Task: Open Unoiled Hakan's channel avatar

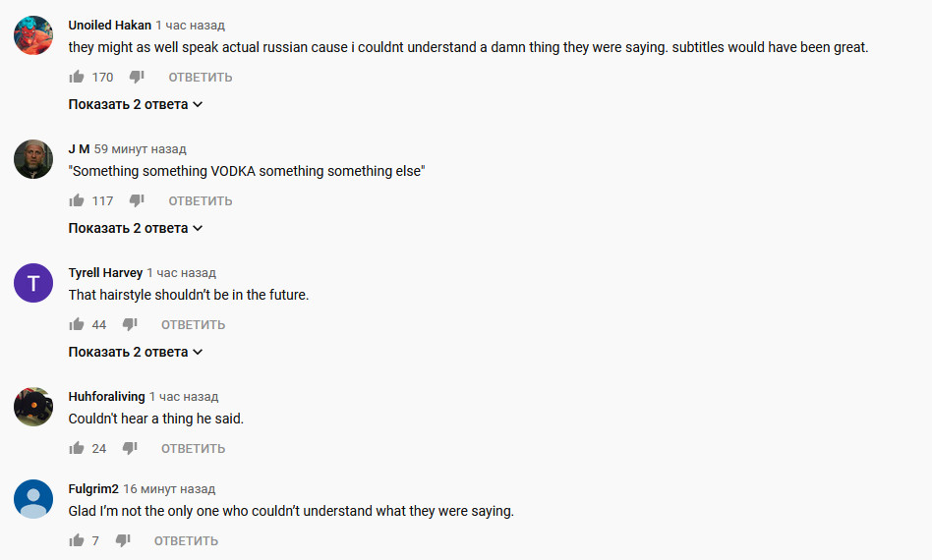Action: click(33, 35)
